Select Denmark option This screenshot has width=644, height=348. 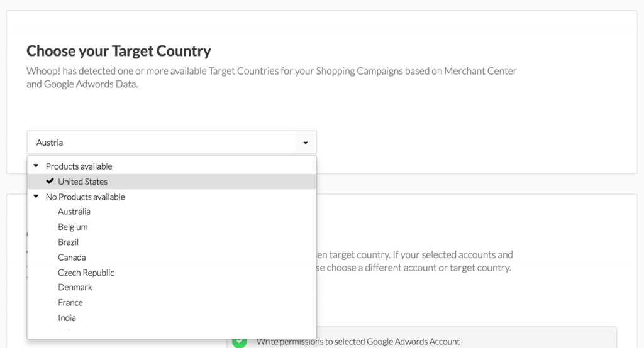pyautogui.click(x=75, y=287)
